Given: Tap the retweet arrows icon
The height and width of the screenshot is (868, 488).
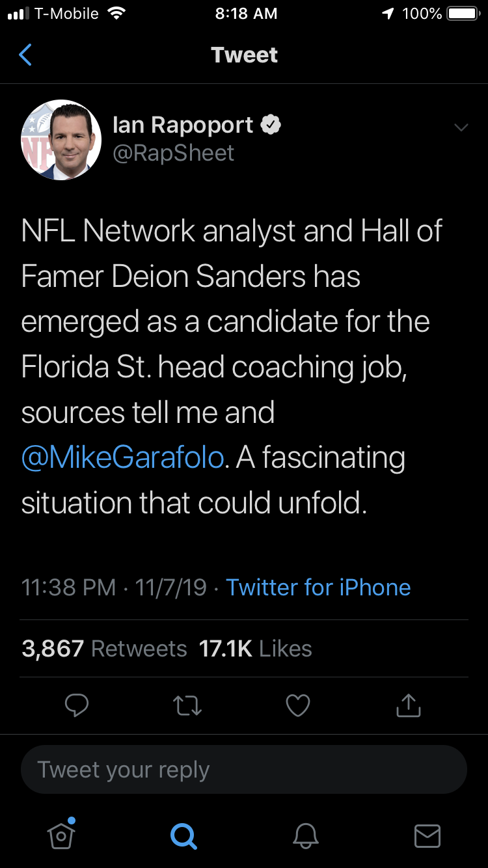Looking at the screenshot, I should point(188,706).
